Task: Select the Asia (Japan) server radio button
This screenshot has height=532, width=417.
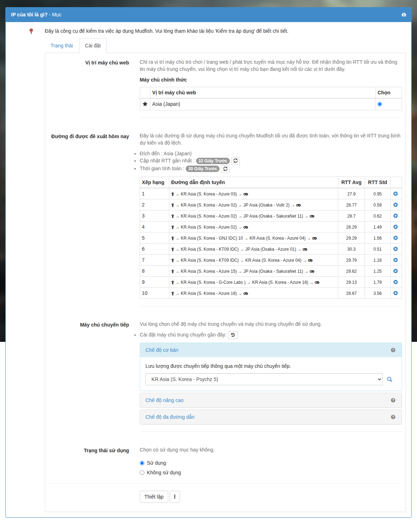Action: coord(380,104)
